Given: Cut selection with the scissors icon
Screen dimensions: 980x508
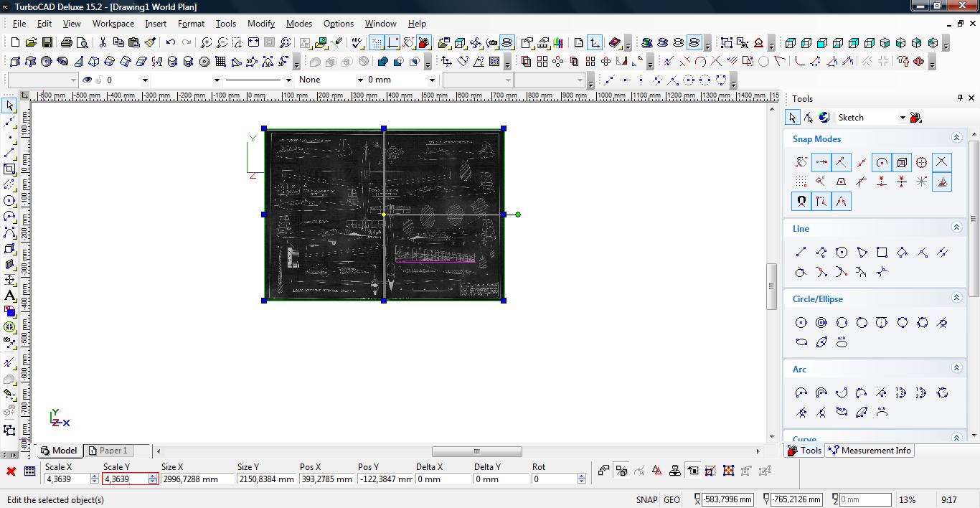Looking at the screenshot, I should pos(103,42).
